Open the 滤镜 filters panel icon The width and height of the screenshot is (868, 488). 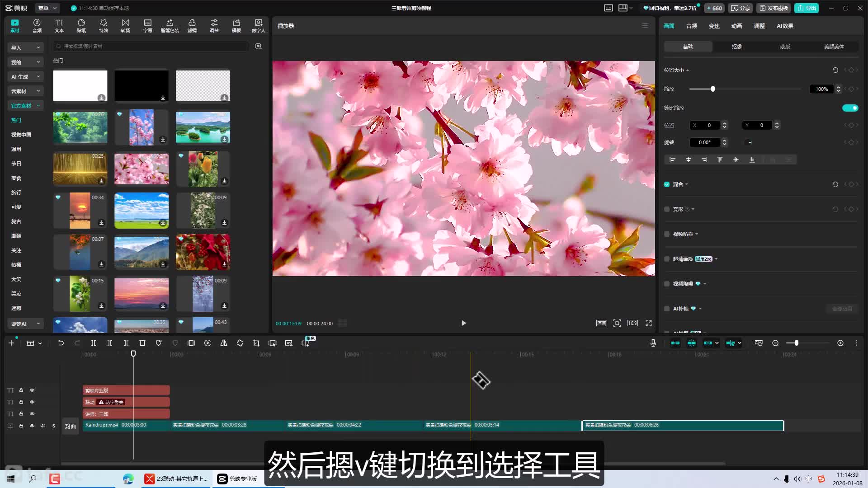192,25
